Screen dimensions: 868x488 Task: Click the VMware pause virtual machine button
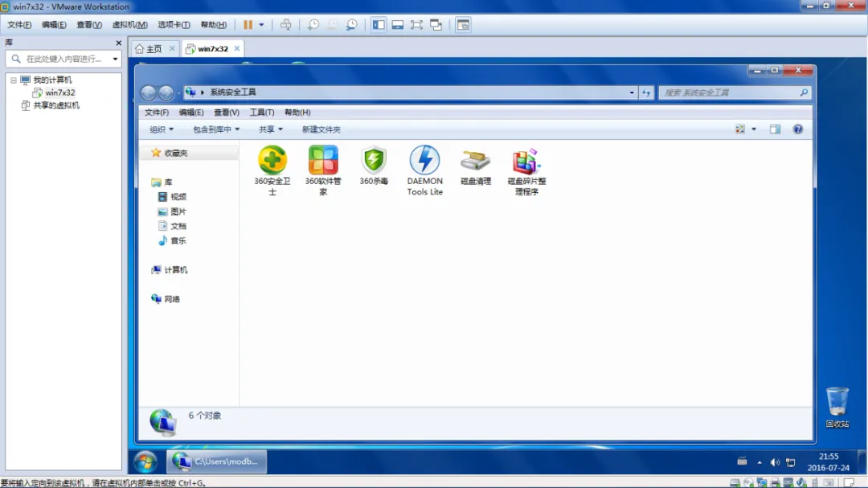click(248, 24)
